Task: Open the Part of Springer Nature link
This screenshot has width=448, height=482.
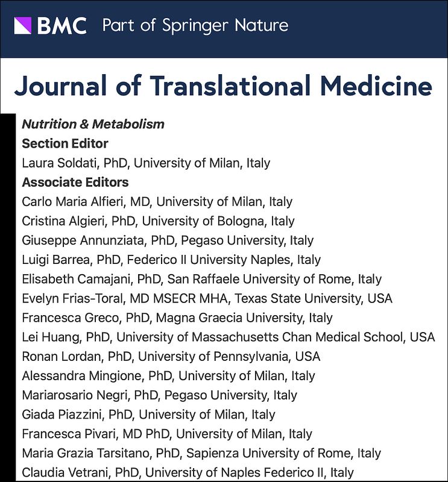Action: (195, 25)
